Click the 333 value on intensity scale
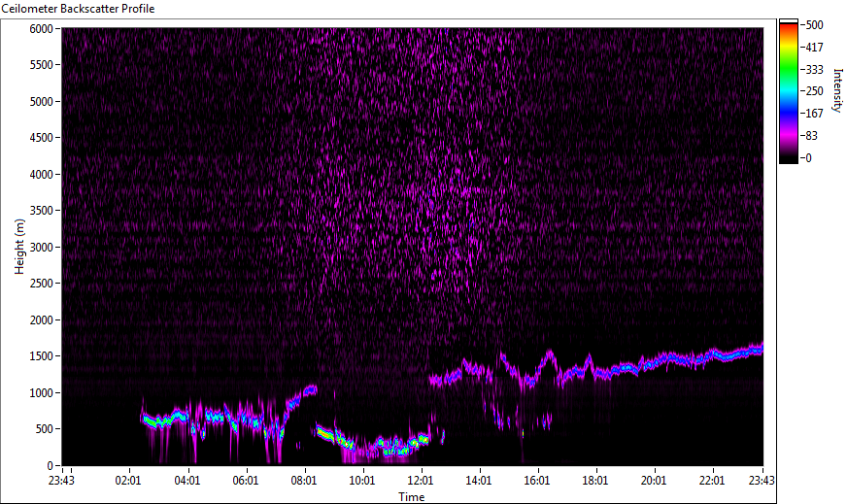The width and height of the screenshot is (847, 504). coord(814,69)
